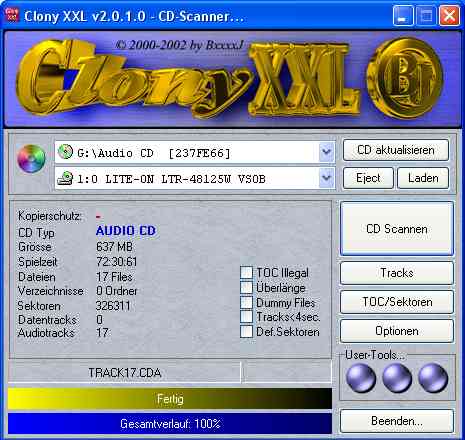Click the Audiotracks label

46,333
